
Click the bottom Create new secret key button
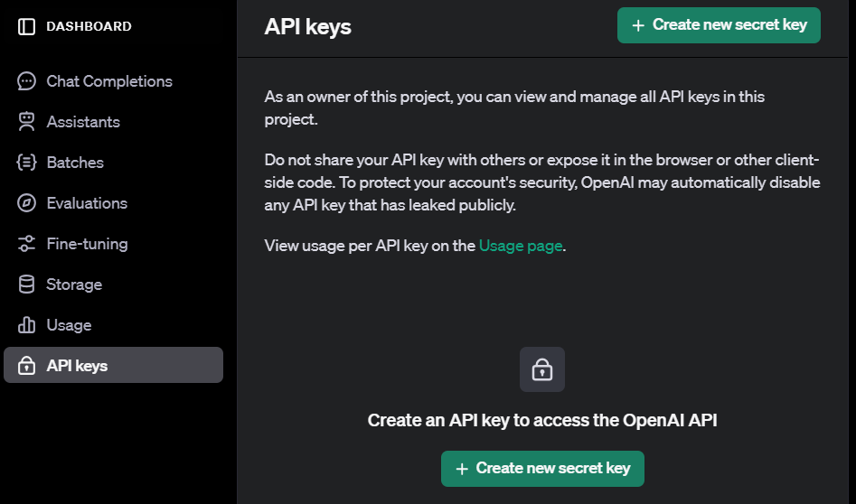point(542,469)
